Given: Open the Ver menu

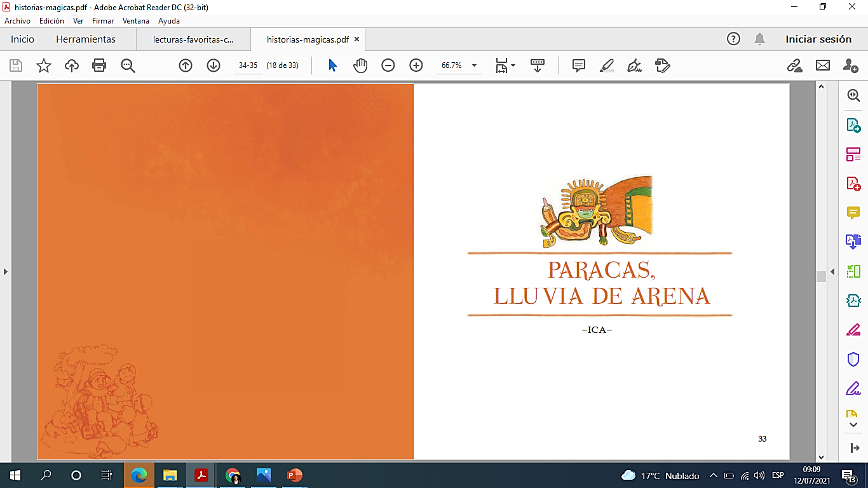Looking at the screenshot, I should (78, 21).
